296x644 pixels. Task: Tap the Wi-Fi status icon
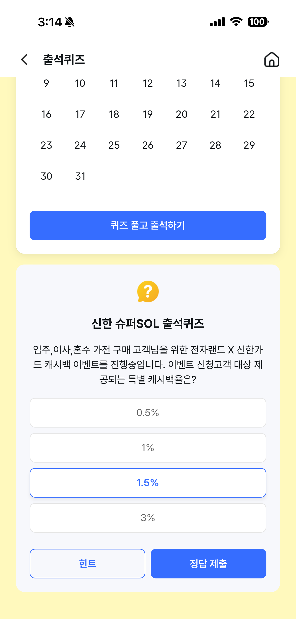coord(236,22)
